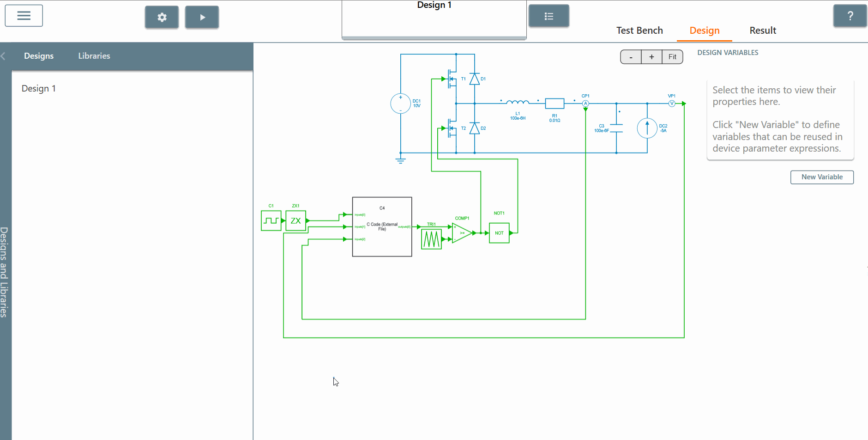
Task: Open the hamburger menu button
Action: point(24,16)
